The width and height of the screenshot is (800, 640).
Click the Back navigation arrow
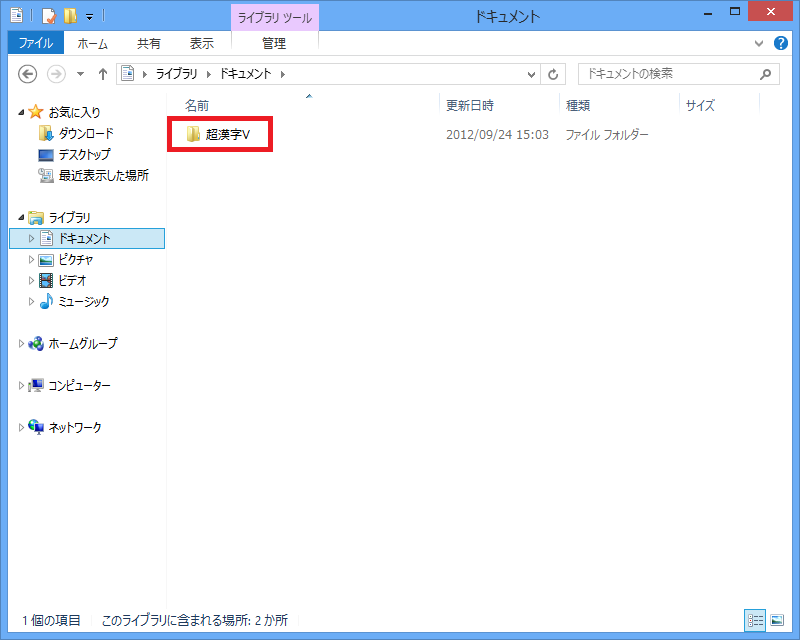(x=28, y=74)
